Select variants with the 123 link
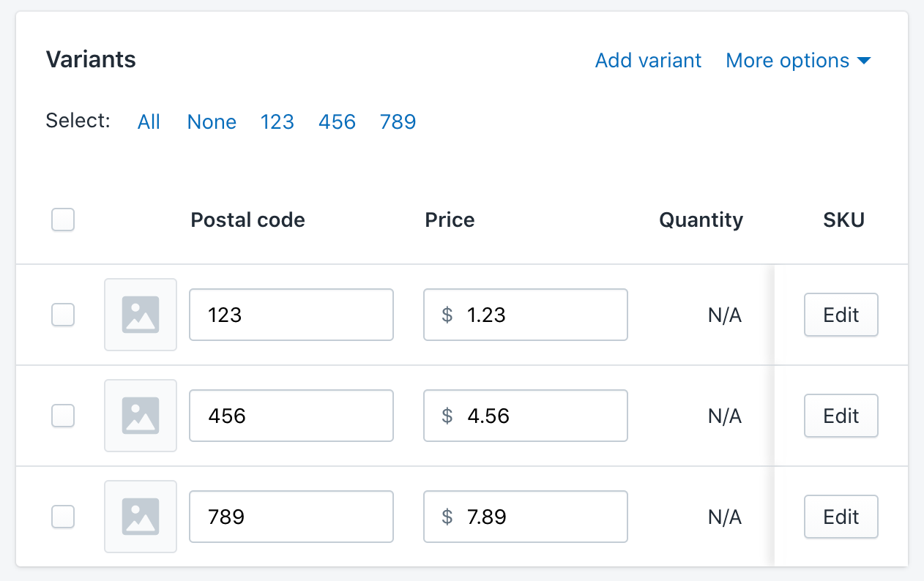The width and height of the screenshot is (924, 581). (x=277, y=121)
